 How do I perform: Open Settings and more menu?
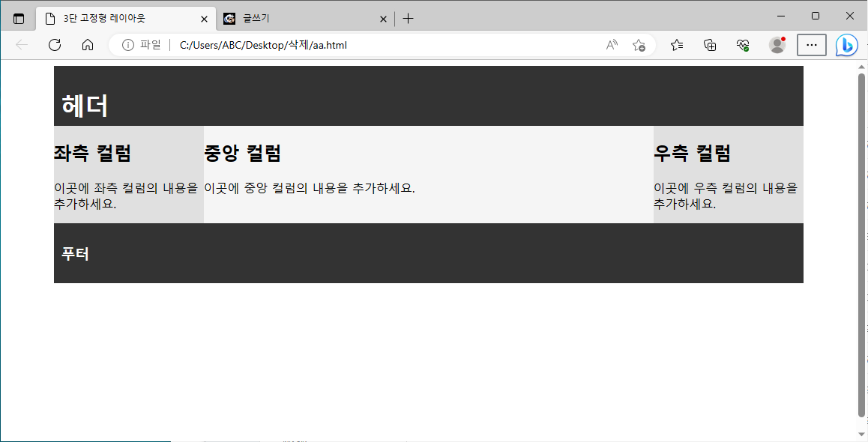click(812, 45)
